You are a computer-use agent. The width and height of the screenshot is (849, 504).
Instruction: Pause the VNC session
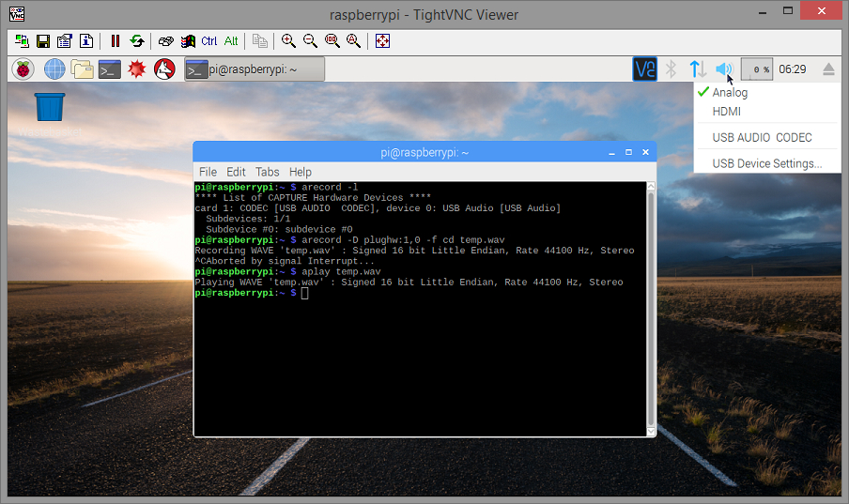point(116,41)
